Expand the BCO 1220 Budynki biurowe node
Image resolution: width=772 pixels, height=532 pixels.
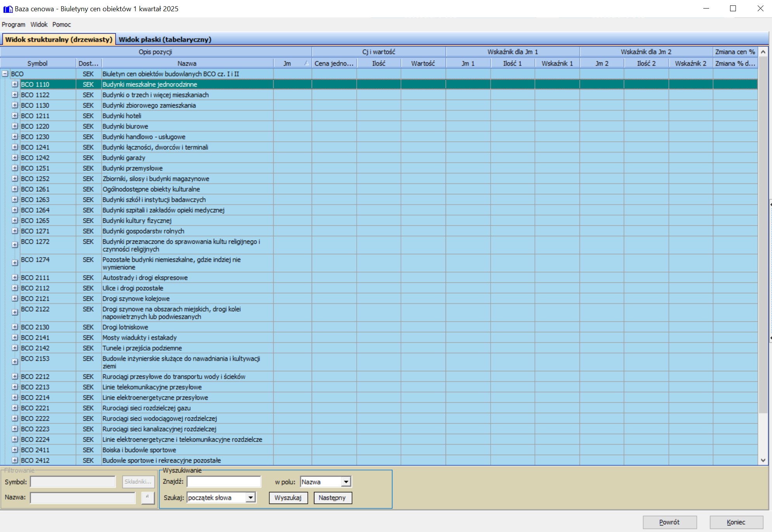[x=15, y=126]
